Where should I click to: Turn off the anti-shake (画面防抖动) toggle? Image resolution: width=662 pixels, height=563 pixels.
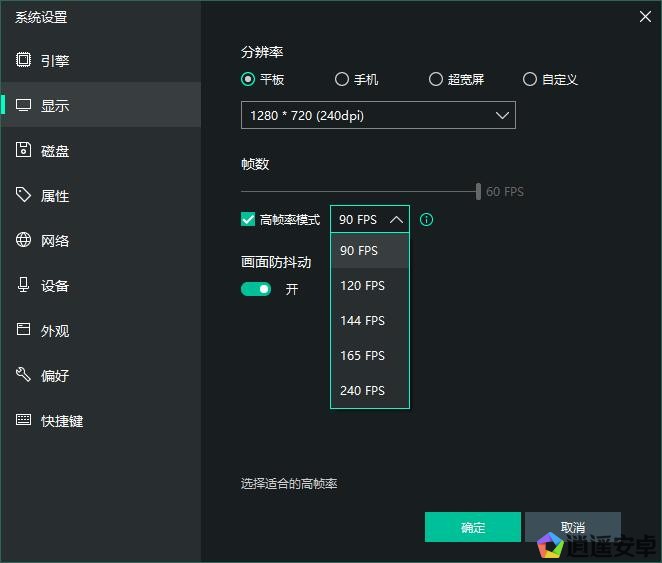[256, 289]
